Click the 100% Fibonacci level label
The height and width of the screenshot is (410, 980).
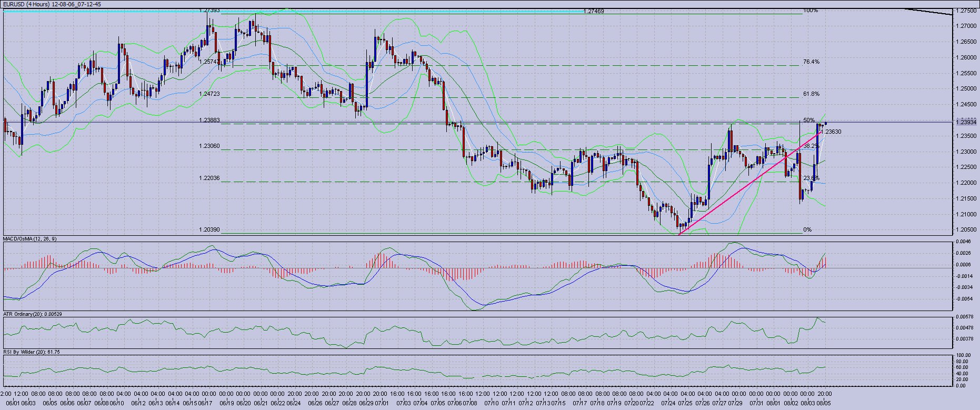pyautogui.click(x=810, y=11)
